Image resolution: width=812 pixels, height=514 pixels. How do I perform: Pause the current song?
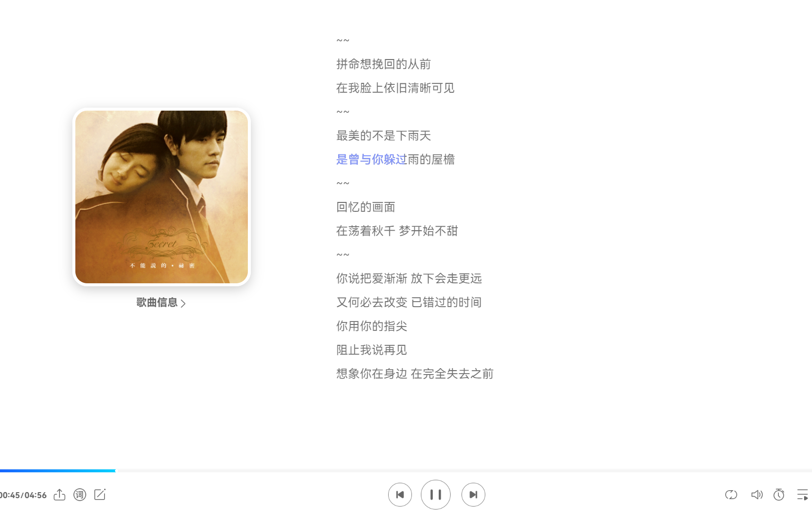click(435, 495)
